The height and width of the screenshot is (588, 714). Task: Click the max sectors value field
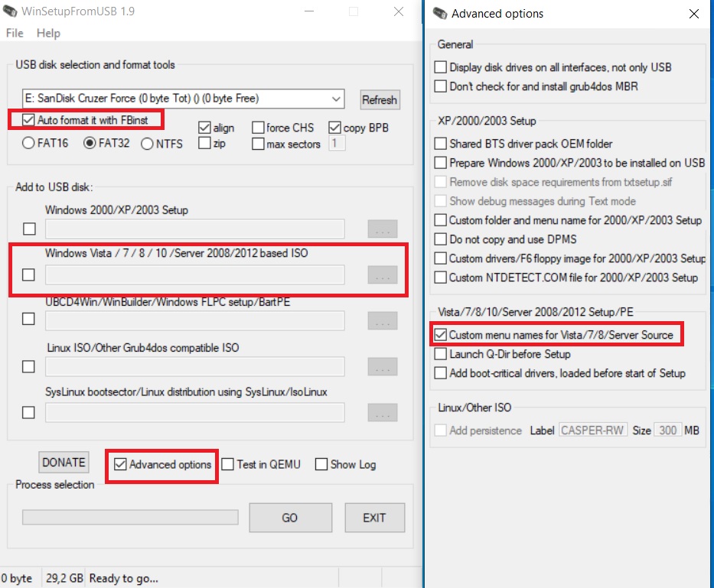coord(337,143)
